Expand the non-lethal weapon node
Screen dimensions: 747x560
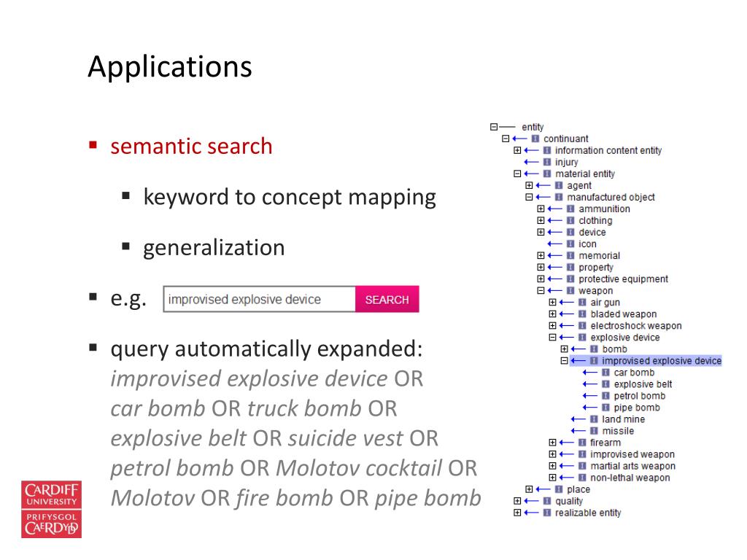[552, 478]
